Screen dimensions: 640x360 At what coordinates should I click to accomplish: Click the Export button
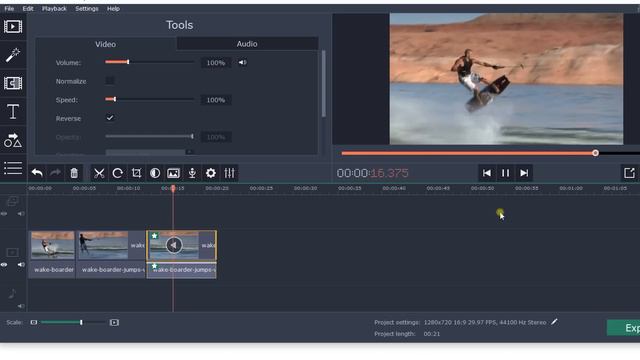624,328
